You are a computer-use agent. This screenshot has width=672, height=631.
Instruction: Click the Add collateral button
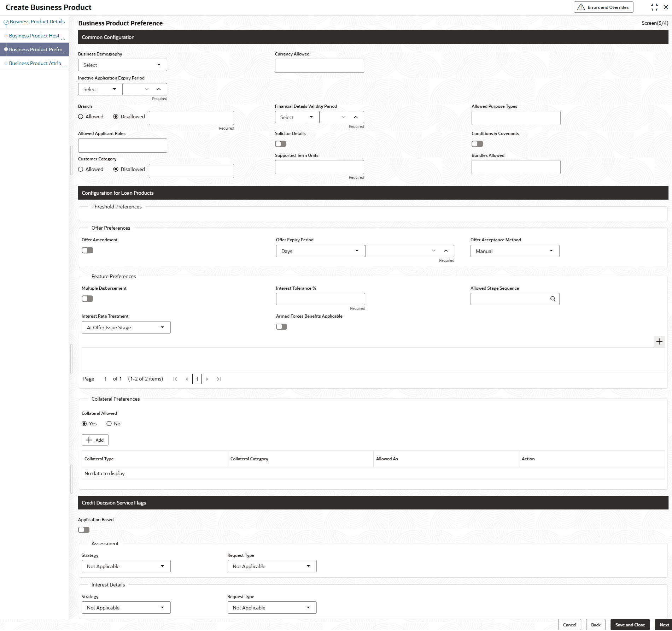(95, 440)
